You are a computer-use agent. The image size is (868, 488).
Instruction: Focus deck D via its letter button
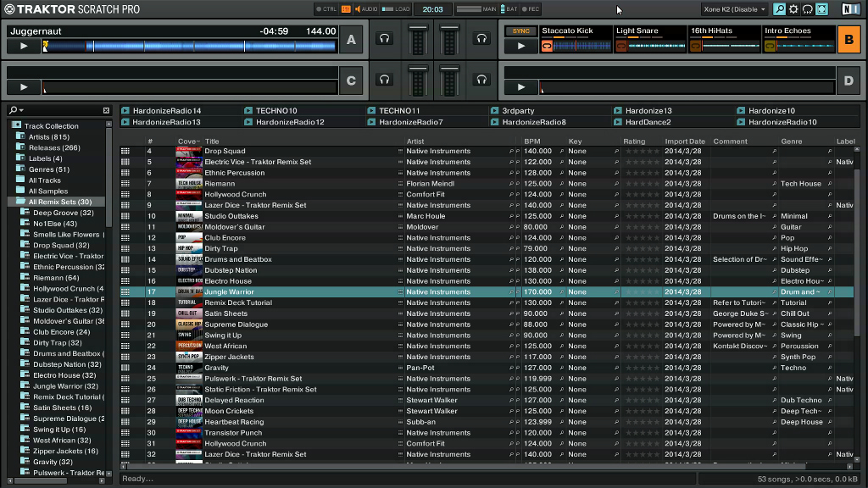click(x=849, y=80)
